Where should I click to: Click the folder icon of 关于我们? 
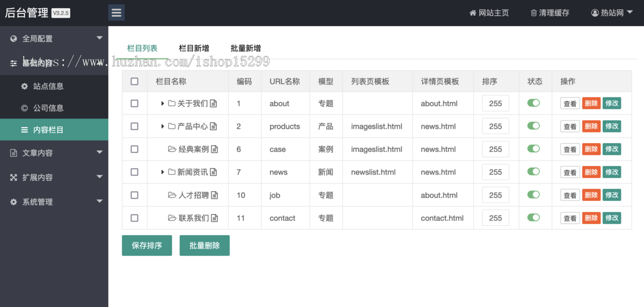(172, 104)
